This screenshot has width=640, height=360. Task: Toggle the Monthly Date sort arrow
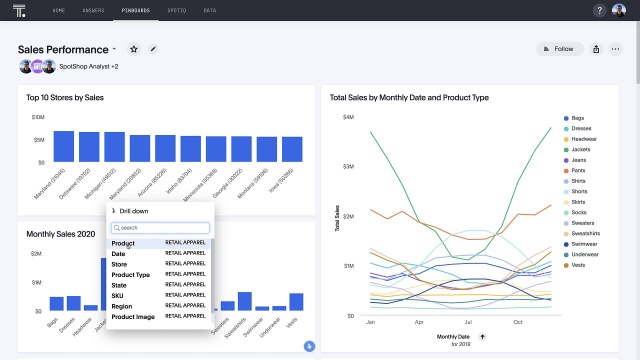coord(482,337)
